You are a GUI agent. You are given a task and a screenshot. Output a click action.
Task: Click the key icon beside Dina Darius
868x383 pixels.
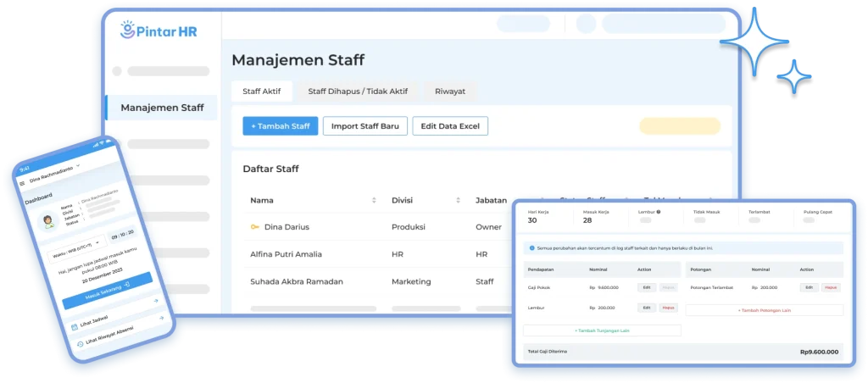coord(254,227)
